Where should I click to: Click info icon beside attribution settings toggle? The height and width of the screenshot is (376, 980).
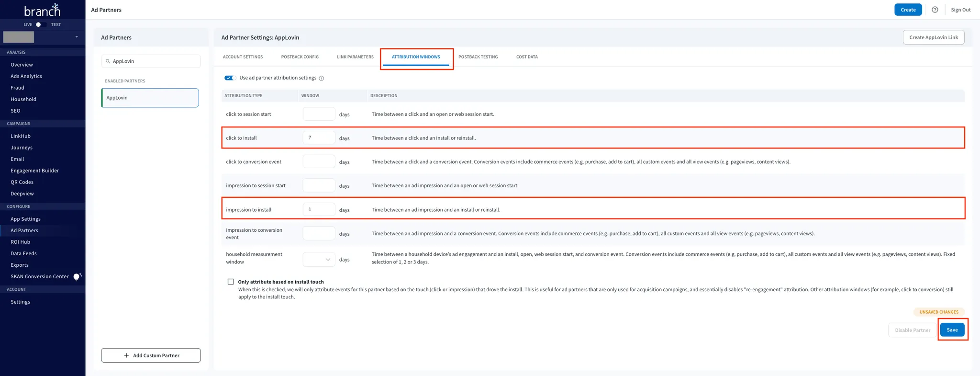[x=322, y=78]
